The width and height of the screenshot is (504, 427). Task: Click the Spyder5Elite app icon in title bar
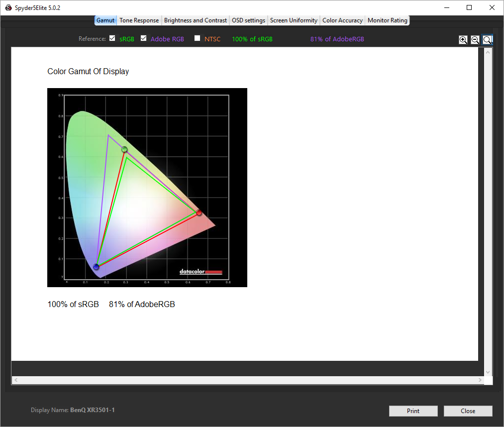pos(8,8)
